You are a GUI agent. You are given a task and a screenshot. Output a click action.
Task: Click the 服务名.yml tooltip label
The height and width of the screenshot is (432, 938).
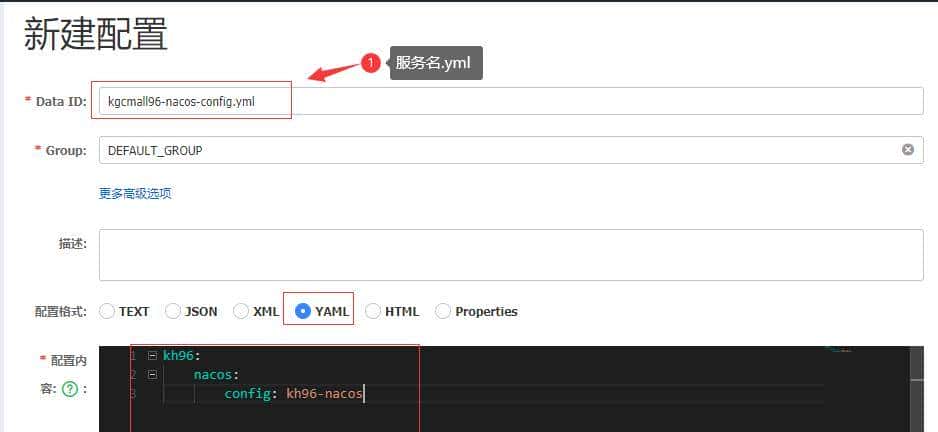click(x=436, y=63)
